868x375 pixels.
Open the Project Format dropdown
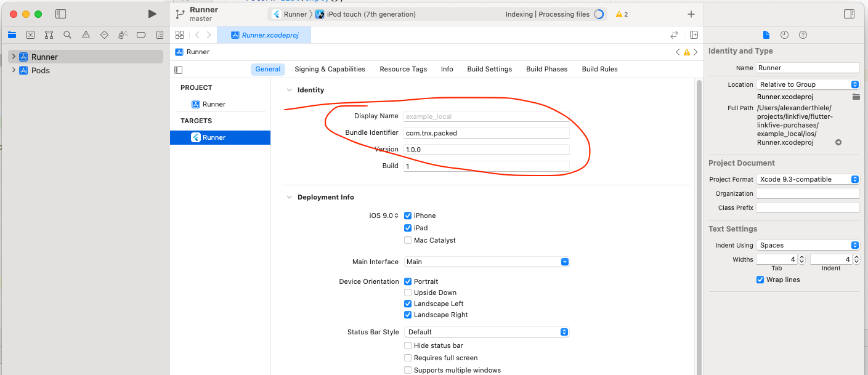point(808,179)
